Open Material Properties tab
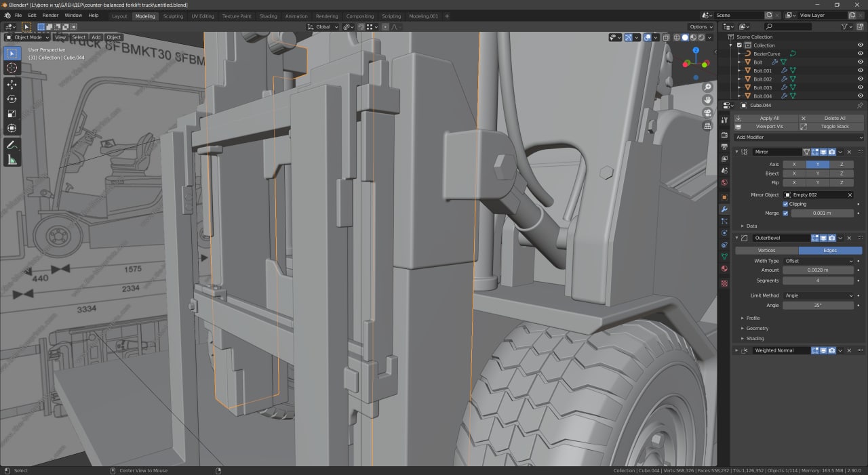The width and height of the screenshot is (868, 475). coord(724,269)
